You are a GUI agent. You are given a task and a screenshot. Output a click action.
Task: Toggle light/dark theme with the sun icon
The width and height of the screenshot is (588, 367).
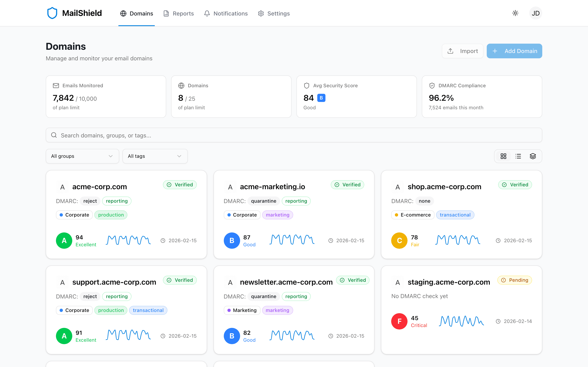(515, 13)
